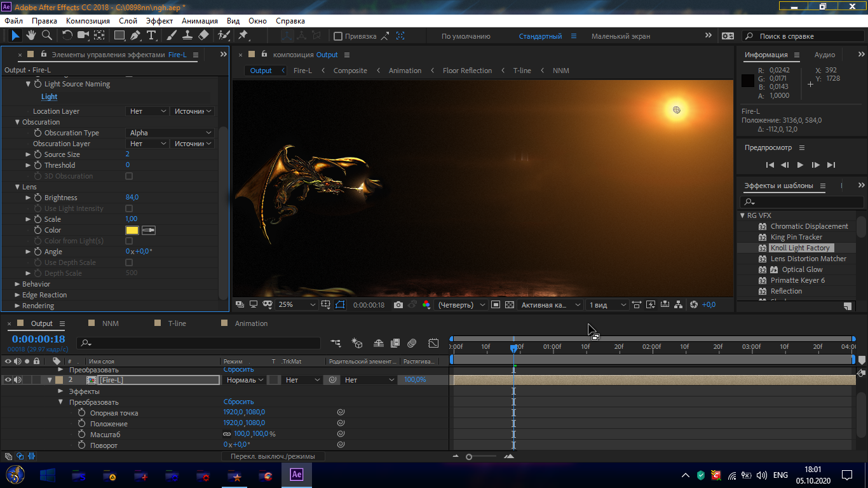Image resolution: width=868 pixels, height=488 pixels.
Task: Click the timeline zoom slider handle
Action: click(x=469, y=457)
